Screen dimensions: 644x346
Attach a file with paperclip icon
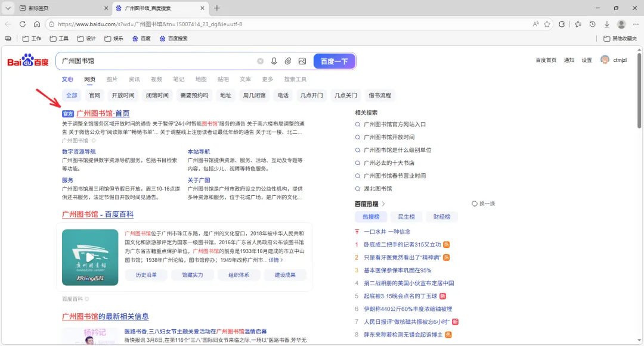point(288,61)
